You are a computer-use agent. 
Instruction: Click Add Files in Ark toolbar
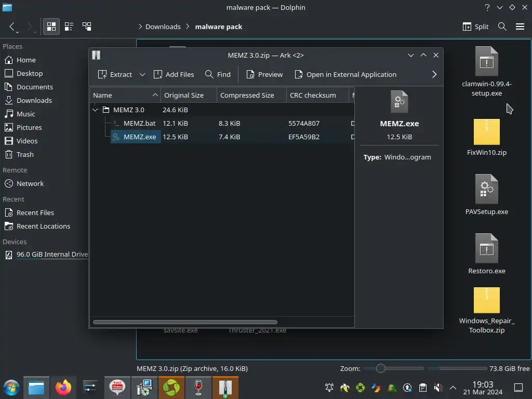point(174,74)
